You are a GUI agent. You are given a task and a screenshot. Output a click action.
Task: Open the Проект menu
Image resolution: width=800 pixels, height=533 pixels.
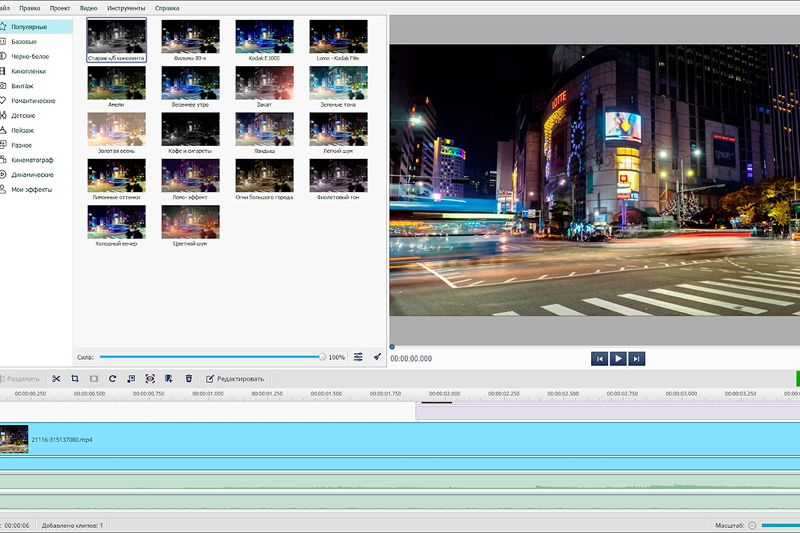click(60, 8)
